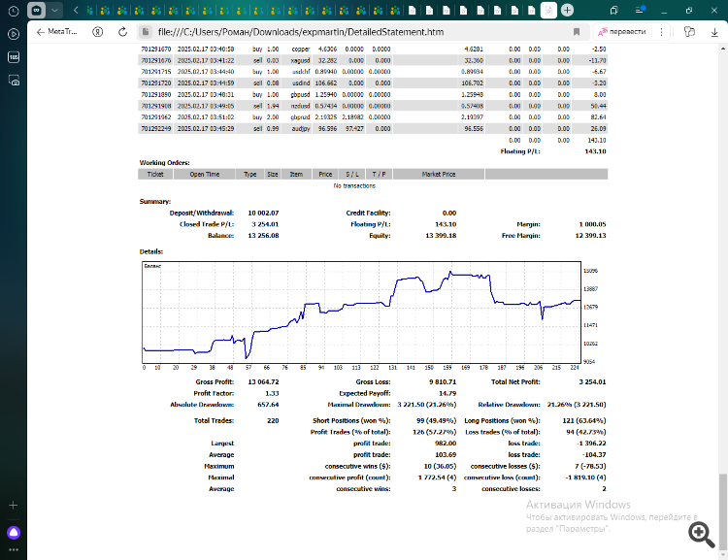
Task: Click the Ticket column header
Action: pyautogui.click(x=155, y=174)
